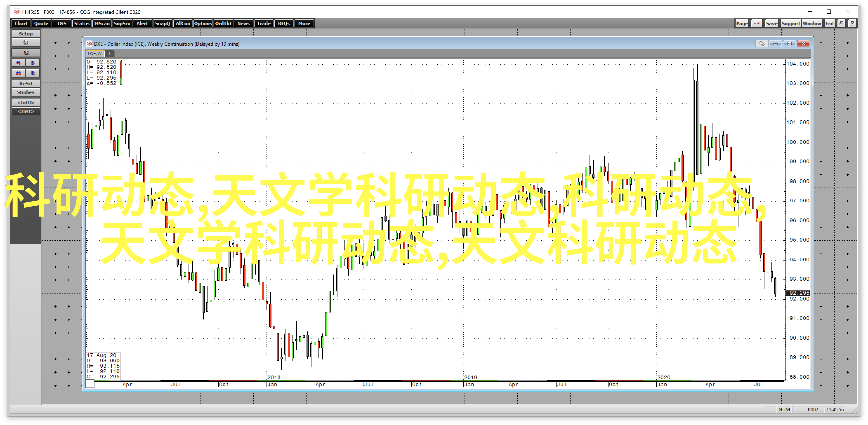
Task: Click the 104.000 price scale label
Action: [x=798, y=64]
